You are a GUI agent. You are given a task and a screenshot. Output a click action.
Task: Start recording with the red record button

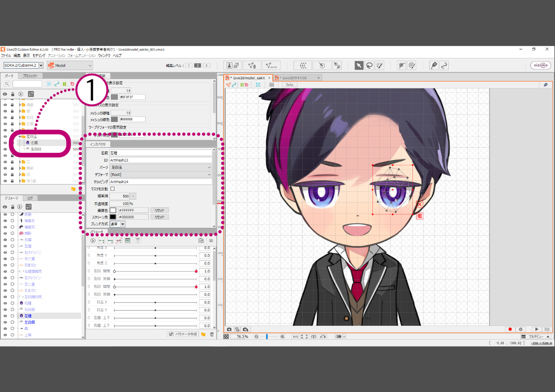coord(510,329)
